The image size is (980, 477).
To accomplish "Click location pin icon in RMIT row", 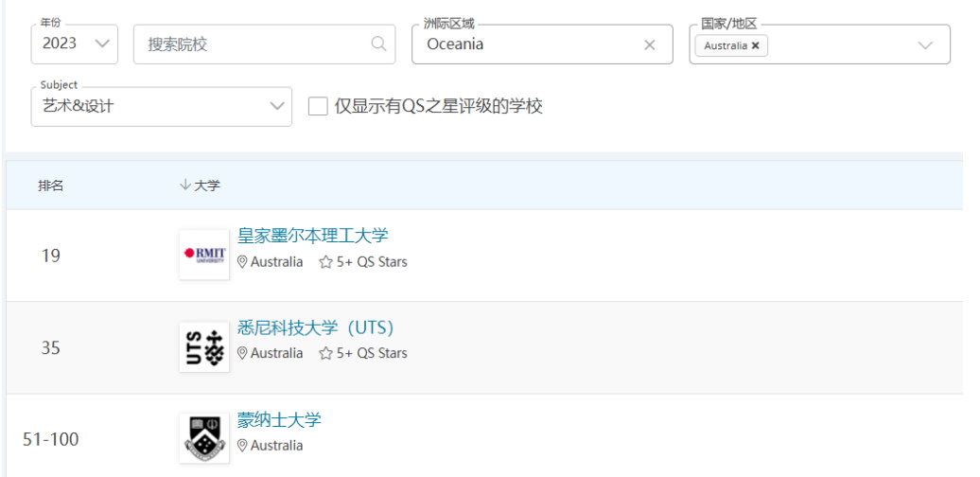I will (x=242, y=262).
